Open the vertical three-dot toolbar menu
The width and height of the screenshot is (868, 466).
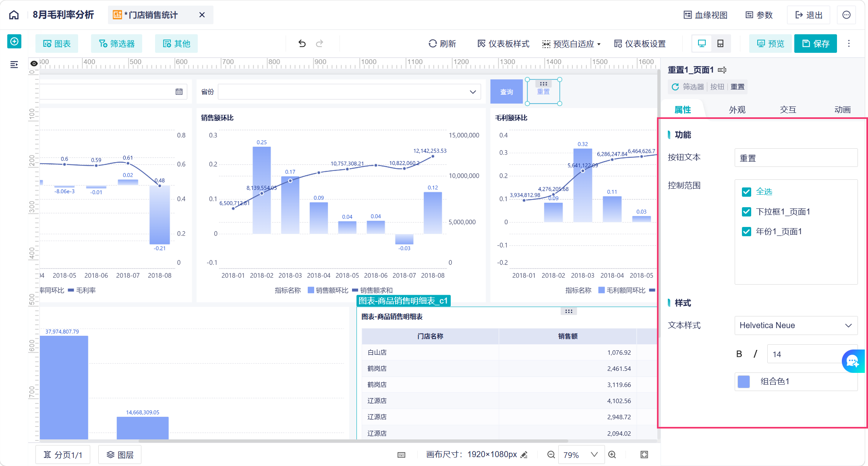coord(849,44)
